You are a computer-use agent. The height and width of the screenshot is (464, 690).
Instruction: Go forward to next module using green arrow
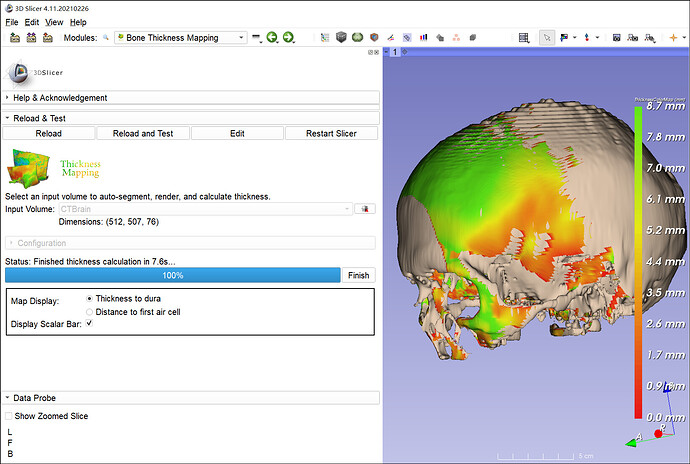point(288,38)
